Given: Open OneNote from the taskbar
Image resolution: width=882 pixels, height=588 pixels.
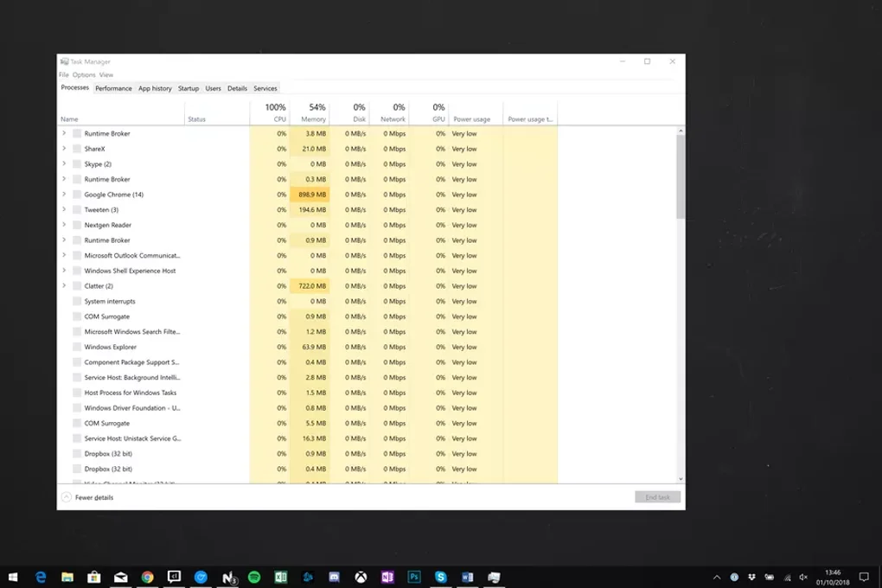Looking at the screenshot, I should [387, 577].
